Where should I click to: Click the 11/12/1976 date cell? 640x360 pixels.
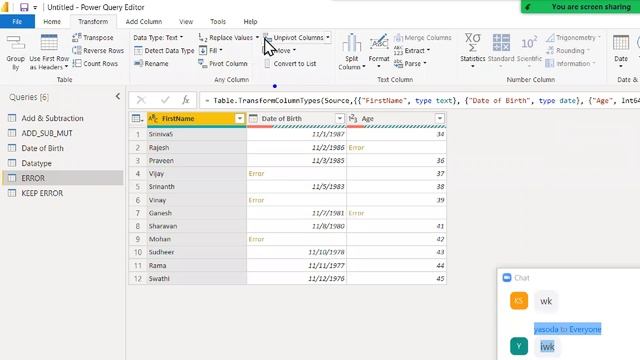pyautogui.click(x=296, y=278)
